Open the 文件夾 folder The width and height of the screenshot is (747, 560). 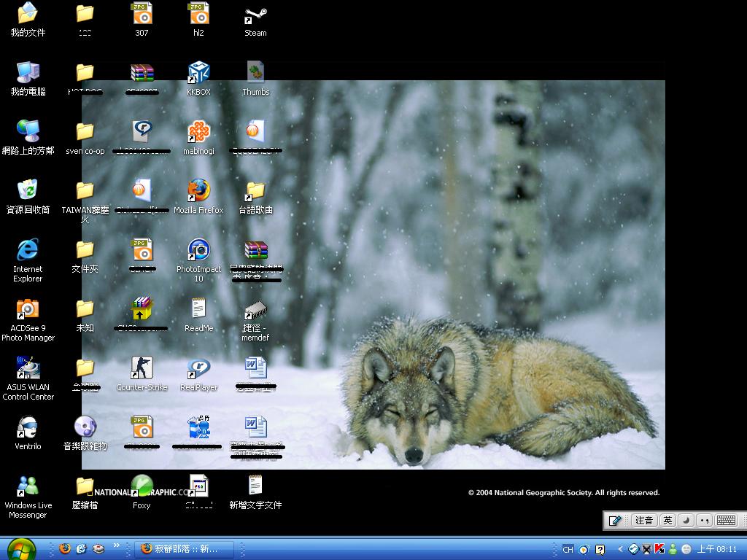point(85,256)
